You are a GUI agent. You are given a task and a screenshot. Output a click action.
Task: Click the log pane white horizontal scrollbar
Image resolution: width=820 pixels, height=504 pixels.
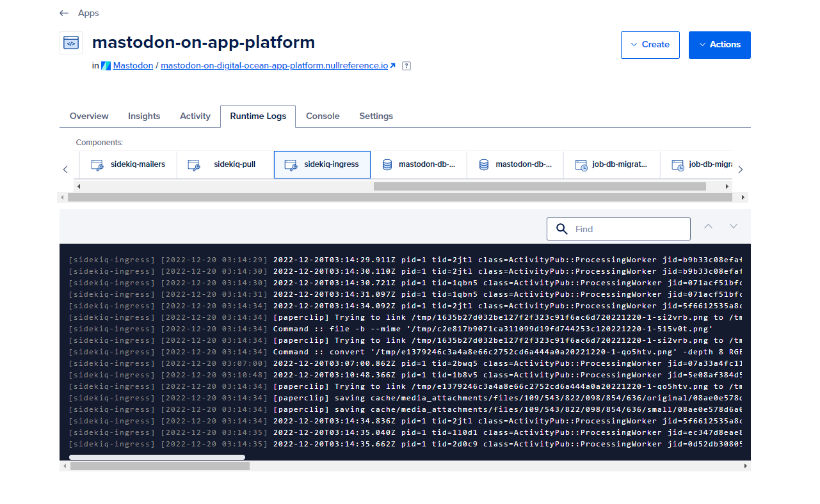click(157, 457)
